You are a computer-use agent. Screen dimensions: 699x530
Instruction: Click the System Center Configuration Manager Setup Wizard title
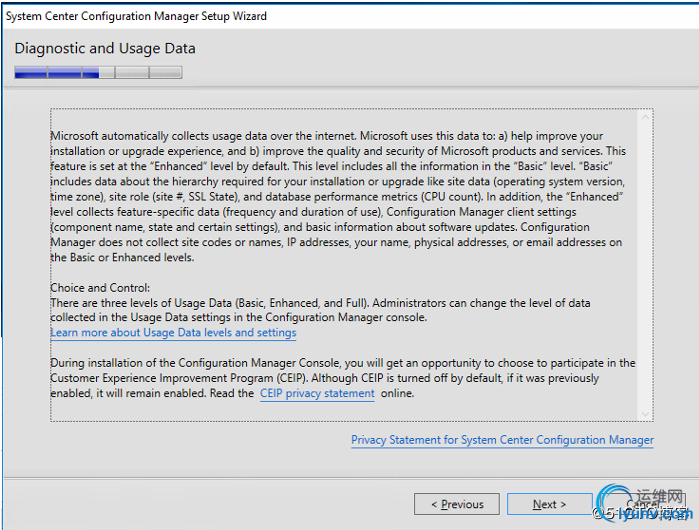[136, 16]
